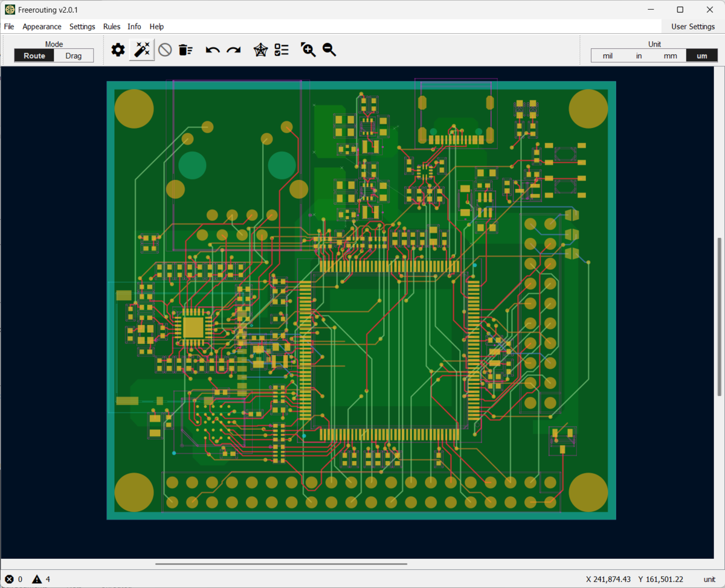Select the Route mode toggle
This screenshot has width=725, height=588.
point(34,56)
